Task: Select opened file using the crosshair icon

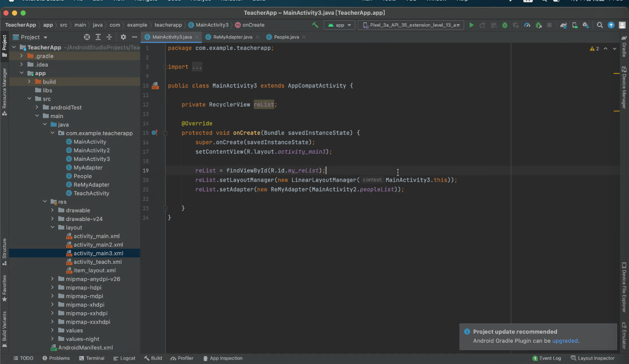Action: coord(87,37)
